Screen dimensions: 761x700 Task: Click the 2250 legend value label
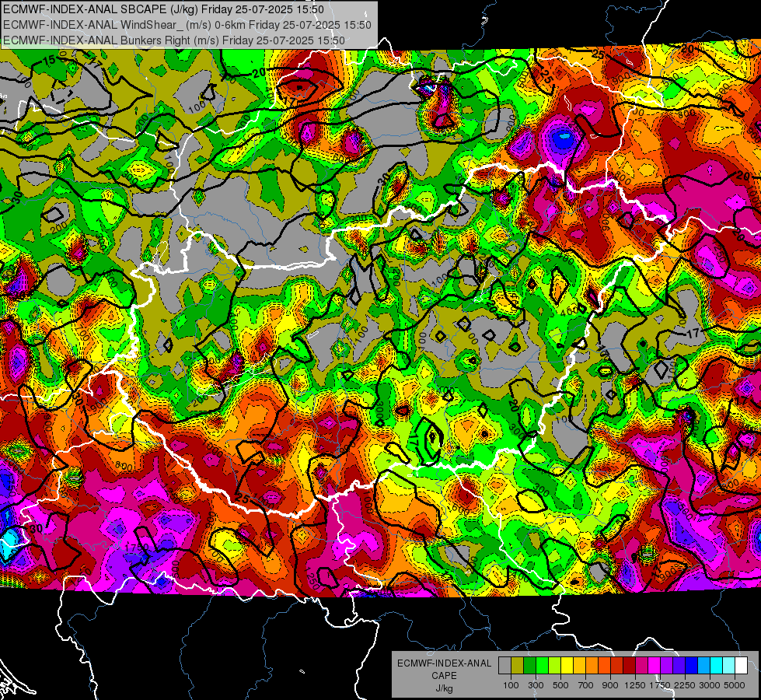click(685, 685)
